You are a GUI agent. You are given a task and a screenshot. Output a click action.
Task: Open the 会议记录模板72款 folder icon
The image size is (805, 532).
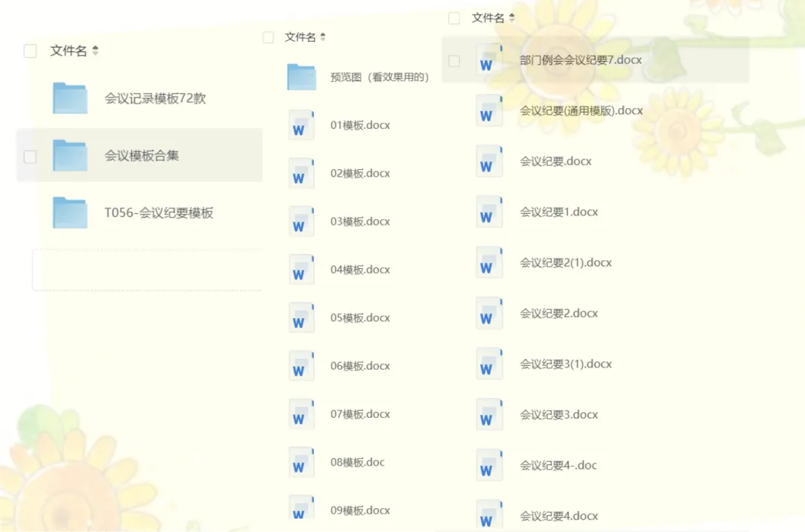70,98
